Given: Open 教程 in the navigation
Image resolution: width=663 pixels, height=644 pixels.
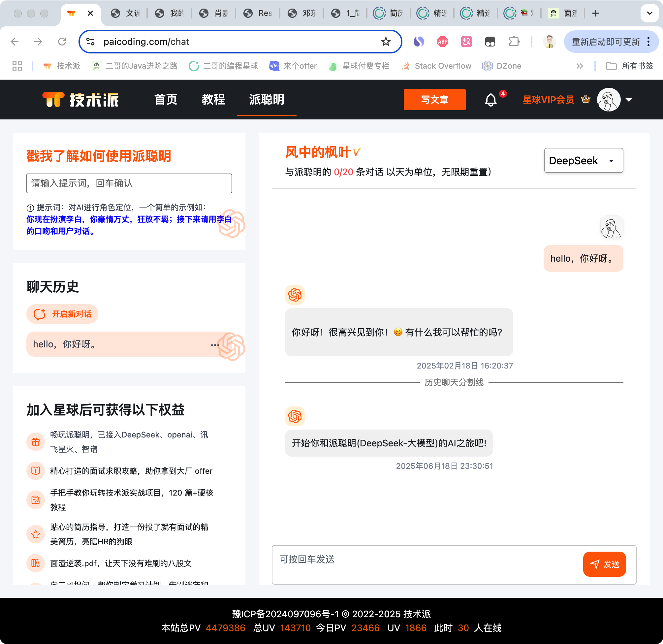Looking at the screenshot, I should pyautogui.click(x=213, y=100).
